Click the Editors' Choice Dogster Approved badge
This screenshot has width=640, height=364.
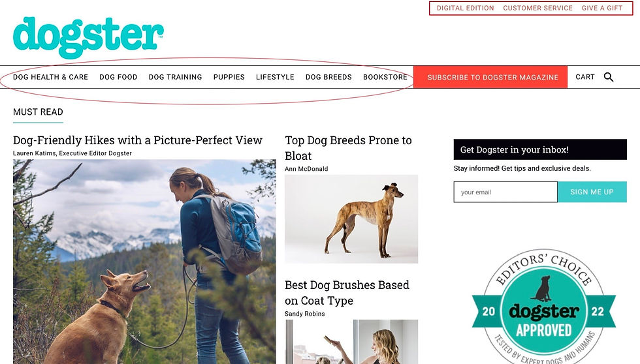[x=543, y=307]
